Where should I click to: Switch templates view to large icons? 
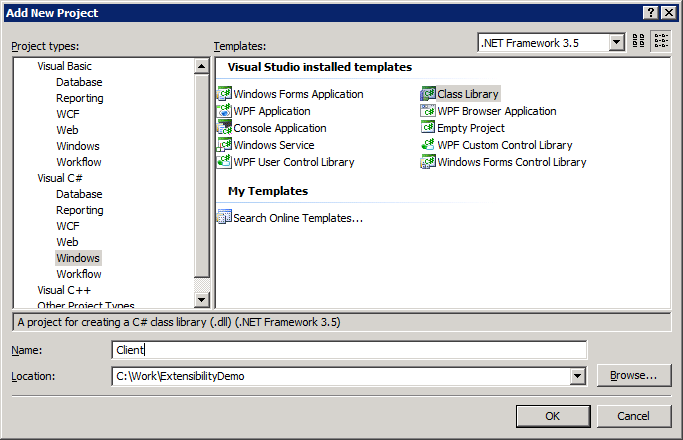(x=639, y=41)
